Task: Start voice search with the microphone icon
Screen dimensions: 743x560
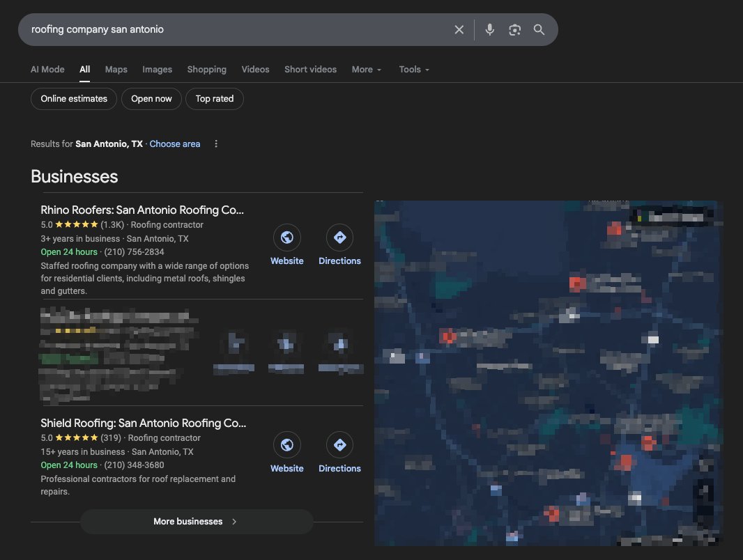Action: point(489,29)
